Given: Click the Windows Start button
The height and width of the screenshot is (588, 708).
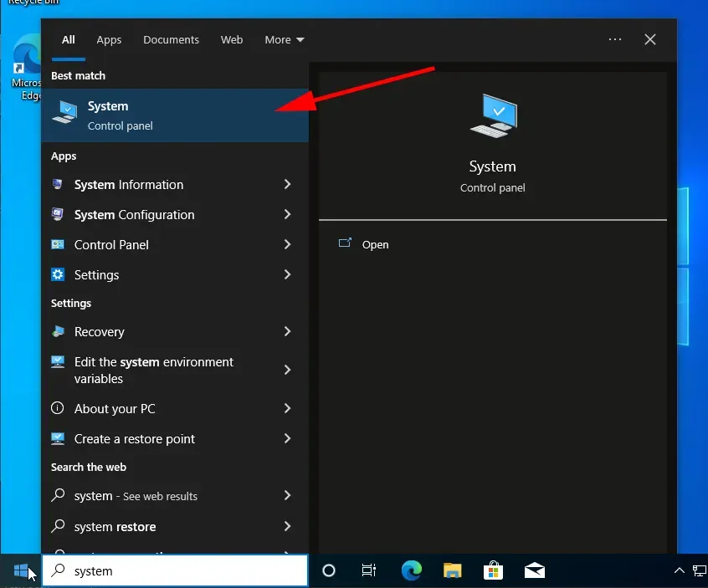Looking at the screenshot, I should (x=21, y=570).
